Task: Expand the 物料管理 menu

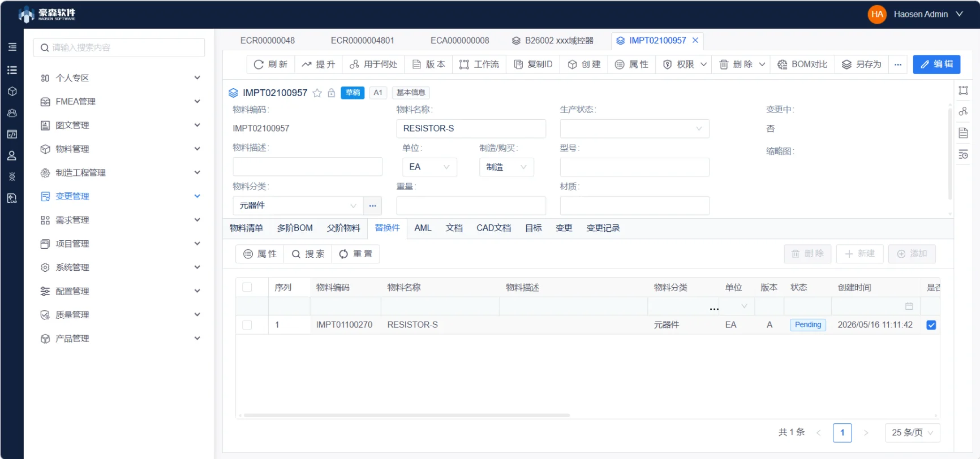Action: click(120, 149)
